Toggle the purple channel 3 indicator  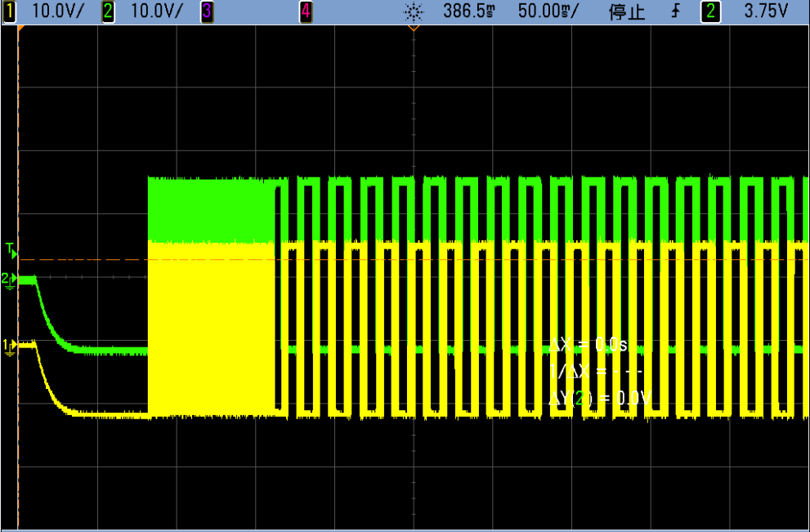[x=207, y=11]
